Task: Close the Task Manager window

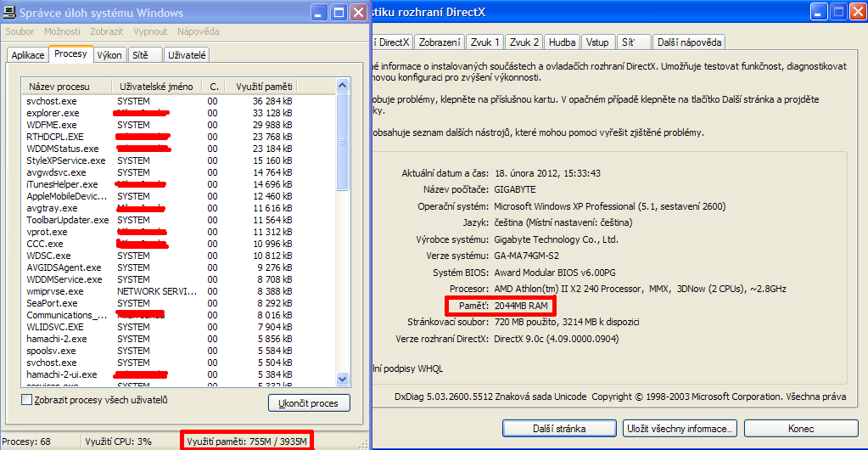Action: pyautogui.click(x=358, y=12)
